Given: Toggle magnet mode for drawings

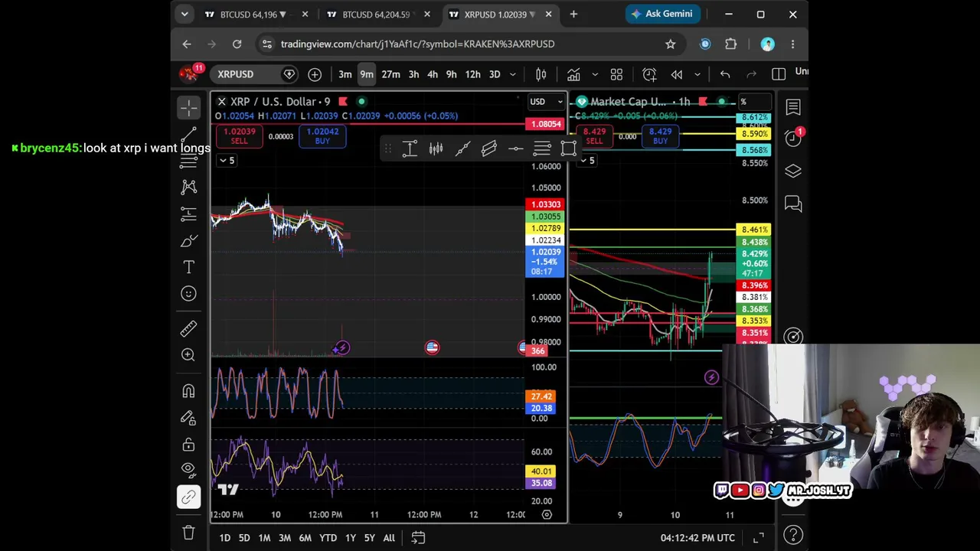Looking at the screenshot, I should 188,391.
